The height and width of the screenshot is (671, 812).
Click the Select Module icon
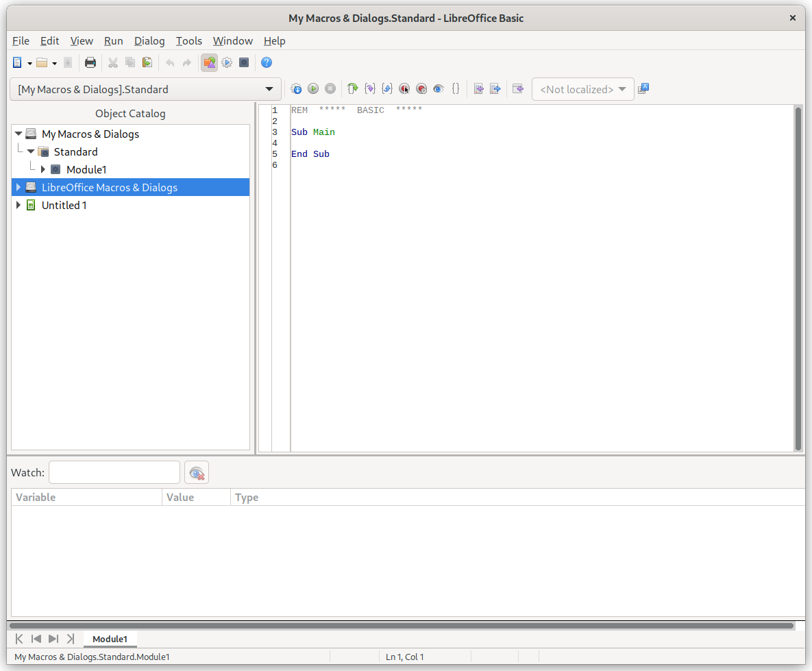click(244, 62)
